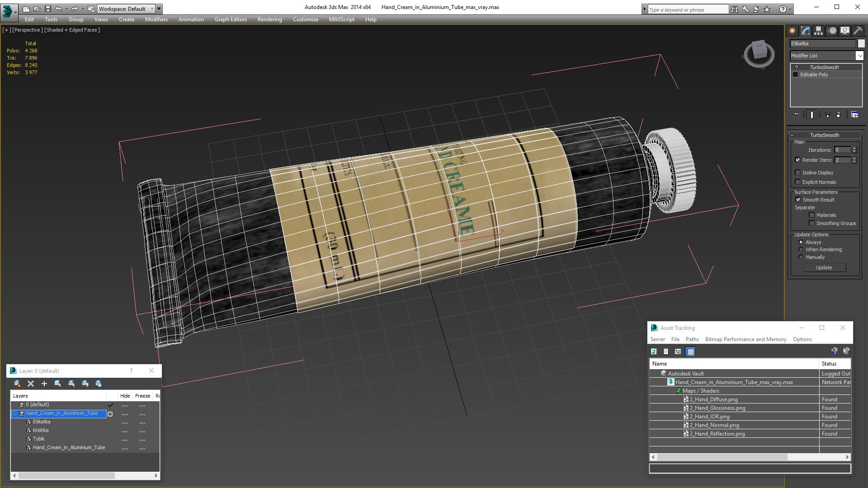The width and height of the screenshot is (868, 488).
Task: Enable Separate by Materials checkbox
Action: pos(812,215)
